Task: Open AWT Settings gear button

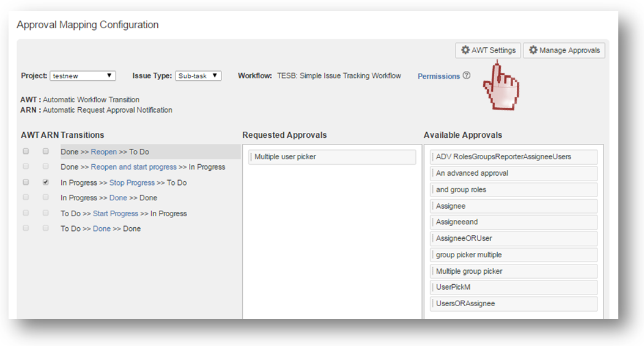Action: tap(488, 50)
